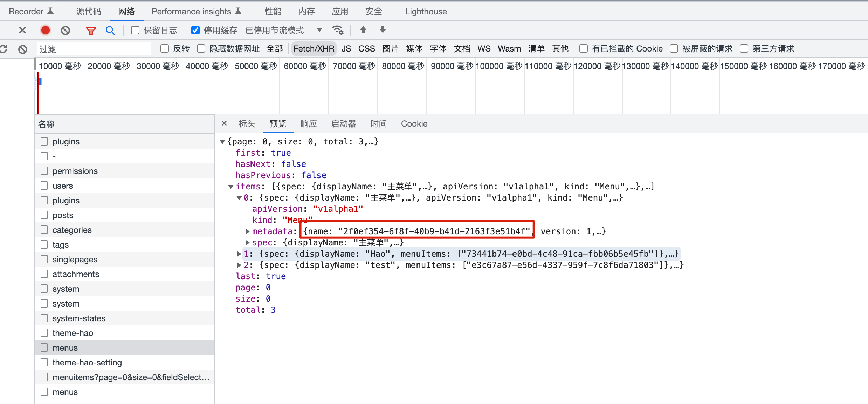This screenshot has width=868, height=404.
Task: Uncheck the 停用缓存 checkbox
Action: [x=195, y=30]
